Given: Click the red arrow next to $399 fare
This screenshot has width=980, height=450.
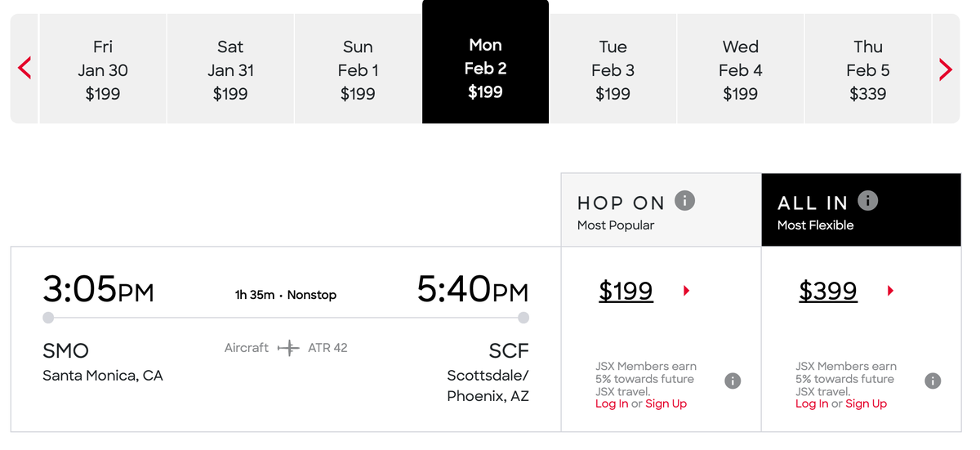Looking at the screenshot, I should [x=890, y=291].
